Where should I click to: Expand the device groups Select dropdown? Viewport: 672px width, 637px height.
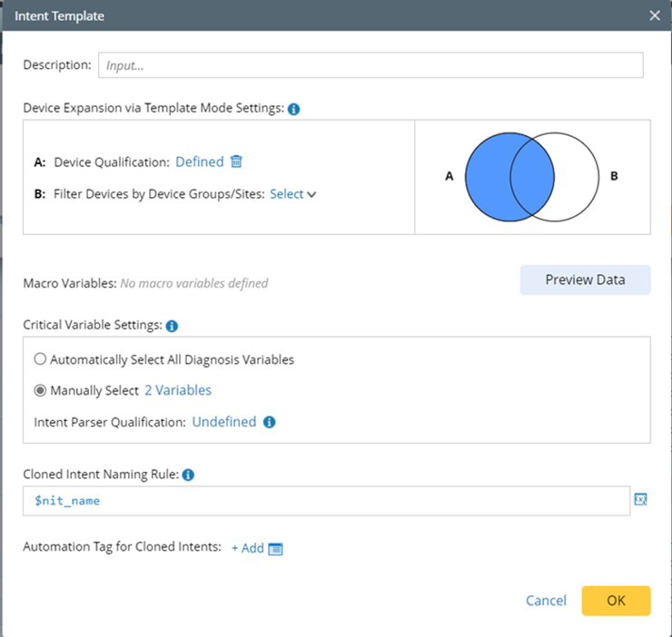coord(292,193)
